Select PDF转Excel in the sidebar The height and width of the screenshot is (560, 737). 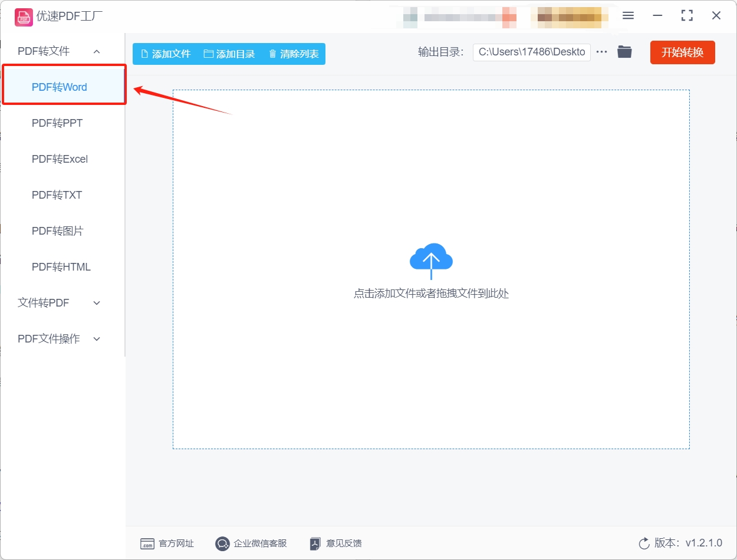tap(59, 159)
